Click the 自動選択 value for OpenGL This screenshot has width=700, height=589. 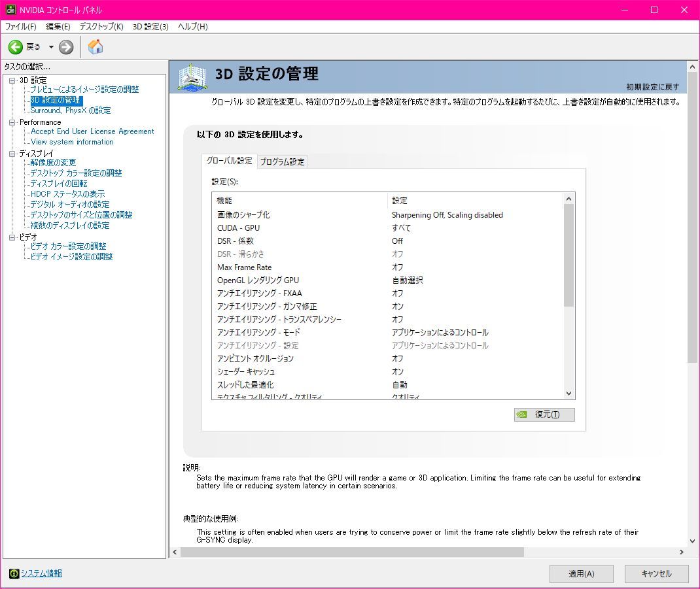click(408, 280)
